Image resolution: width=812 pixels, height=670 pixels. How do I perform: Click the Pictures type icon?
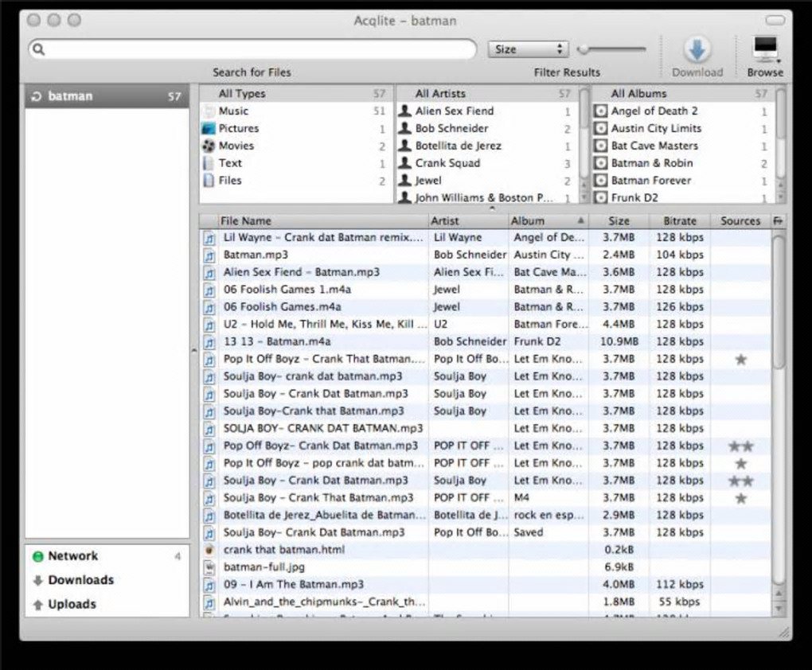pyautogui.click(x=209, y=128)
